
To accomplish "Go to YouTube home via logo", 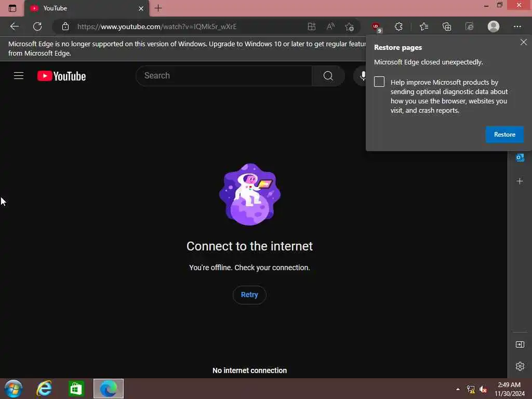I will pyautogui.click(x=61, y=76).
